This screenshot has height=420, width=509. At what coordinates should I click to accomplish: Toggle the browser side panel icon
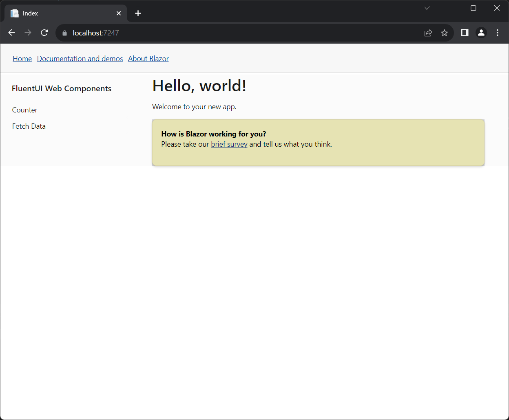point(465,33)
